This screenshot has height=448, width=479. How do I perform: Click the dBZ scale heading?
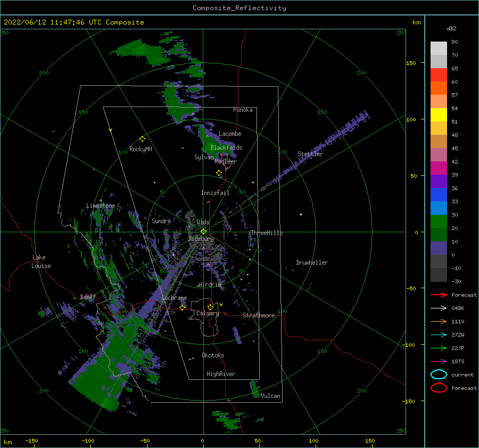click(451, 28)
